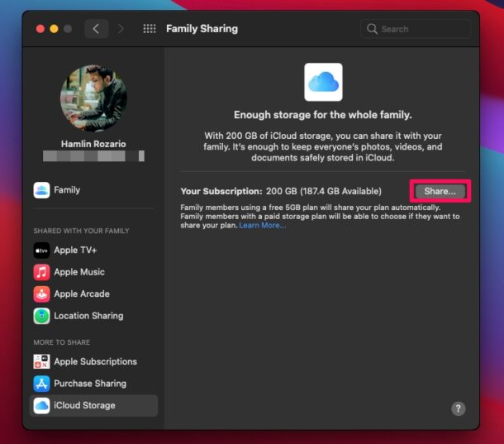This screenshot has height=444, width=504.
Task: Click the blurred email under the name
Action: click(x=93, y=156)
